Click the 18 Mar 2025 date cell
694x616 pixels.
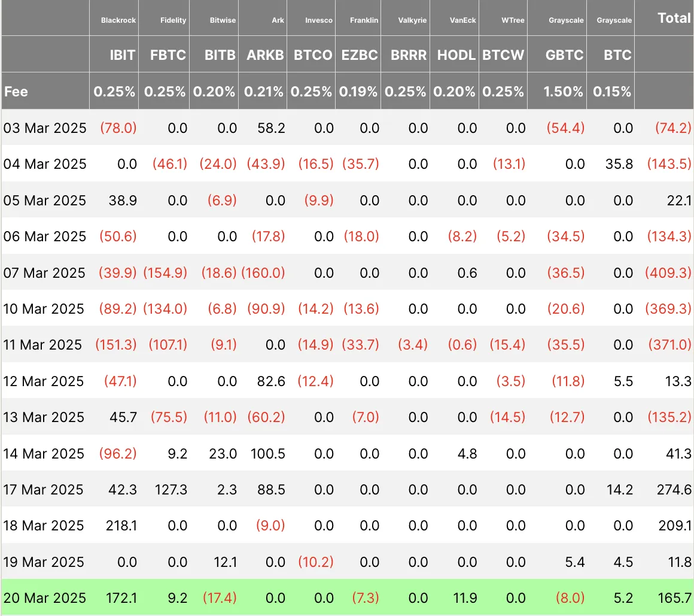pos(43,526)
